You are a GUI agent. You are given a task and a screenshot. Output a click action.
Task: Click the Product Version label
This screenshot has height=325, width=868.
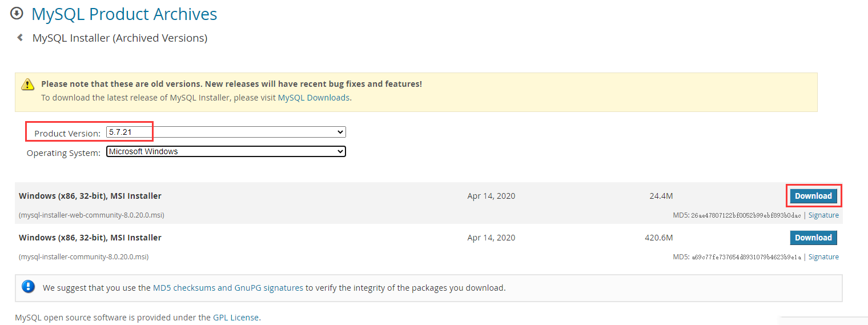(67, 134)
